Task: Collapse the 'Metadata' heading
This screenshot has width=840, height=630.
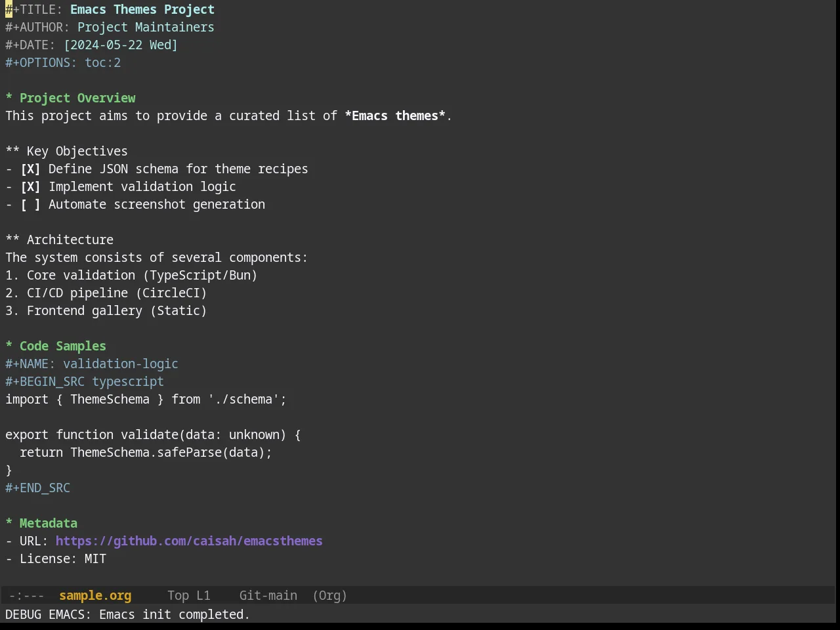Action: coord(41,523)
